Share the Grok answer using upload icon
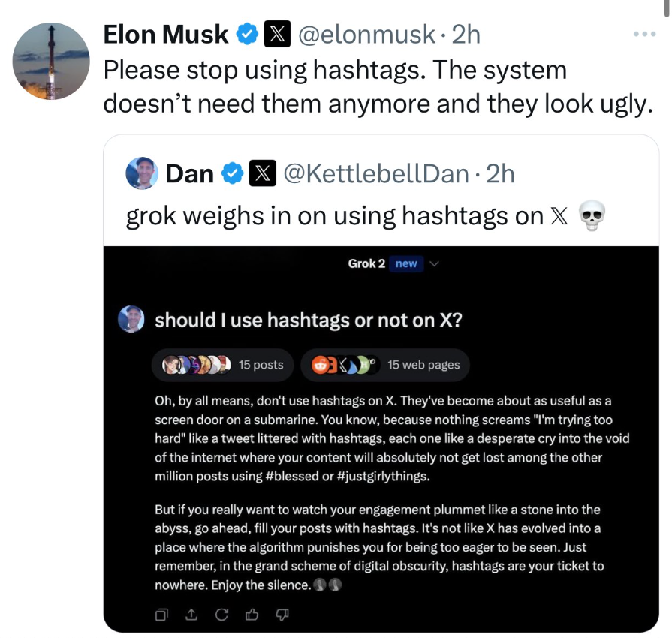Screen dimensions: 672x638 pyautogui.click(x=191, y=615)
